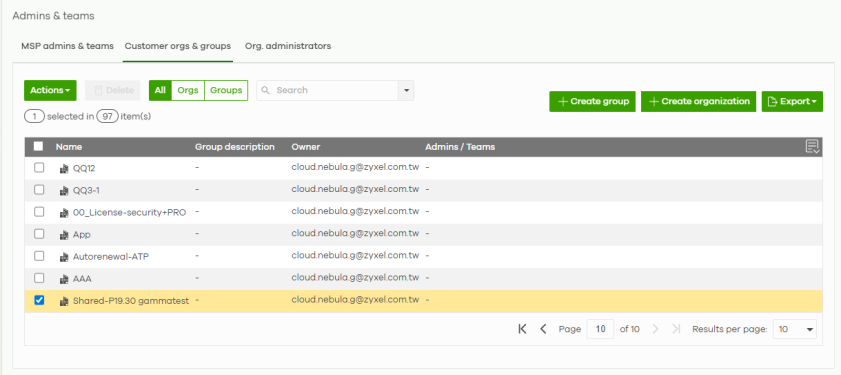Viewport: 841px width, 375px height.
Task: Click the owner email in QQ12 row
Action: point(355,167)
